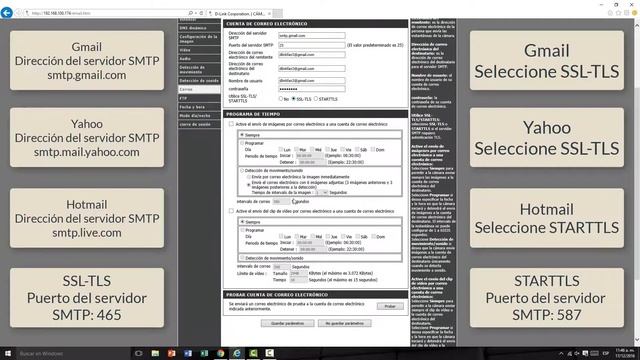Click Guardar parámetros button
Screen dimensions: 640x360
pos(287,323)
